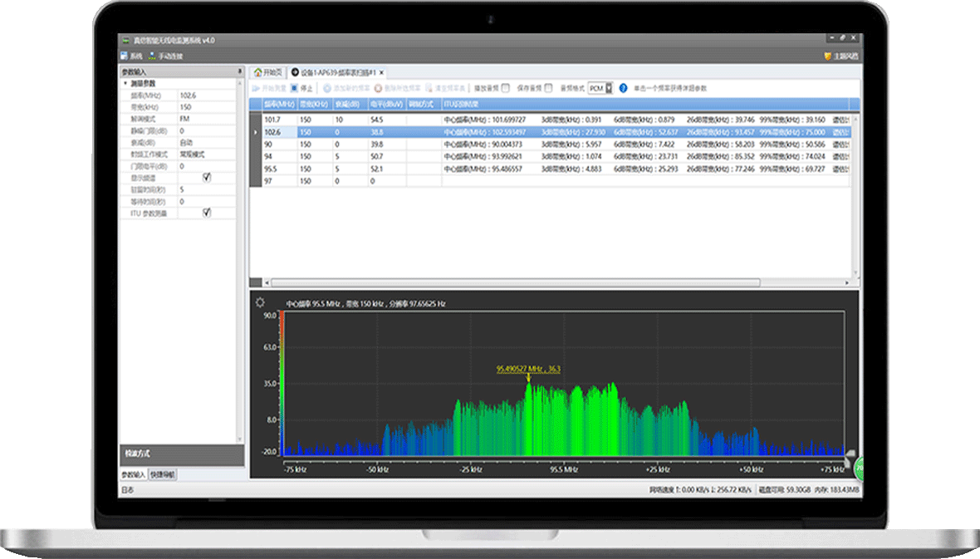The height and width of the screenshot is (559, 980).
Task: Uncheck the show spectrum checkbox in parameters
Action: pyautogui.click(x=207, y=178)
